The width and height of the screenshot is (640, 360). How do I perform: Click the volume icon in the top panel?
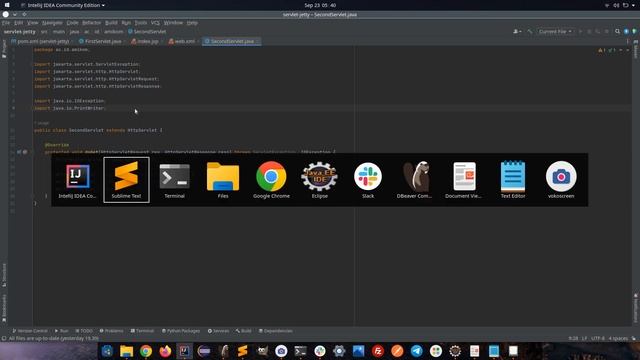click(x=616, y=5)
